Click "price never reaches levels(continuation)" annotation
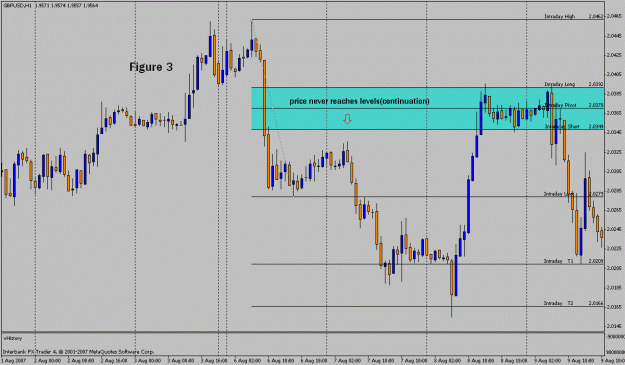The height and width of the screenshot is (365, 625). pyautogui.click(x=360, y=101)
